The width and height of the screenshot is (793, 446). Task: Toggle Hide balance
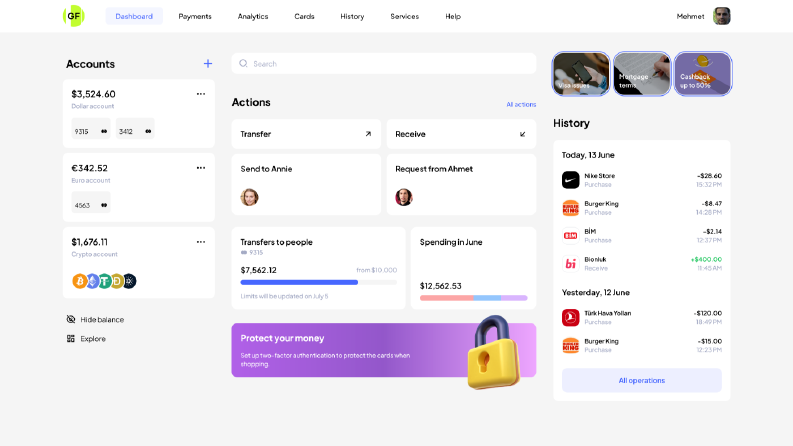pos(95,320)
